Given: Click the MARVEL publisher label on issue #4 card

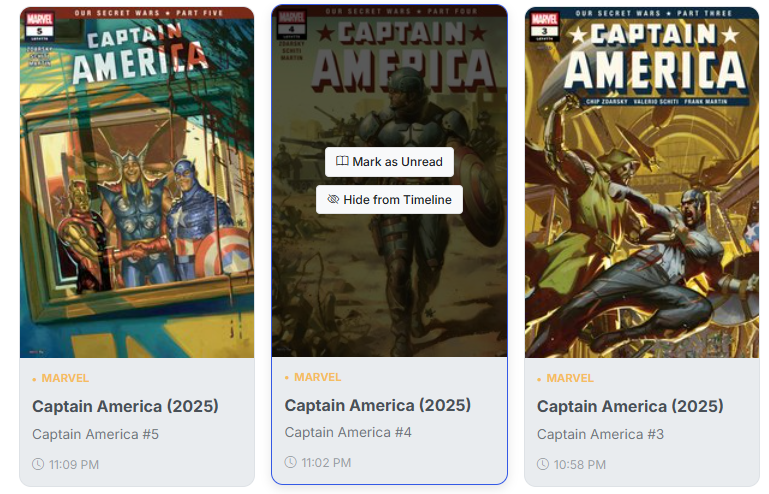Looking at the screenshot, I should click(x=317, y=377).
